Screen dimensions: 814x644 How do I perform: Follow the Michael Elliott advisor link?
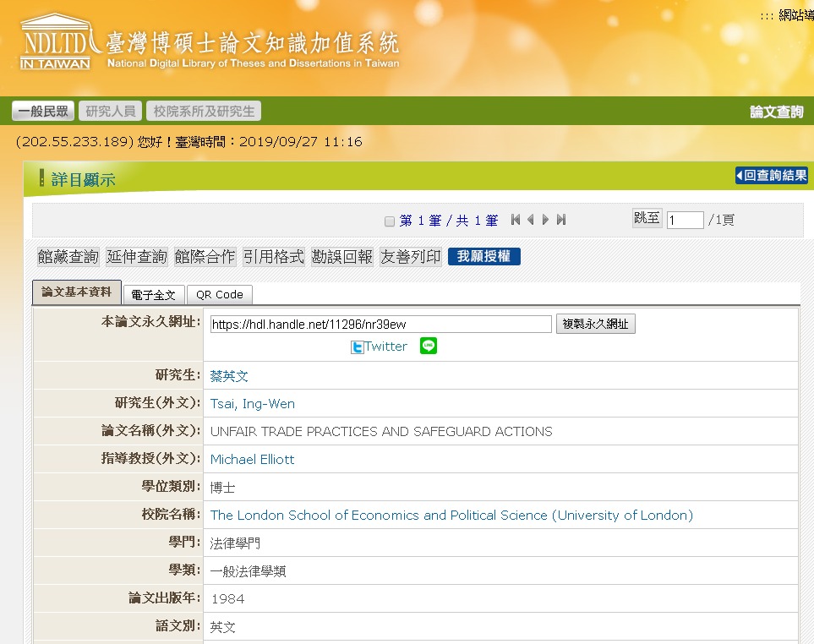(252, 460)
